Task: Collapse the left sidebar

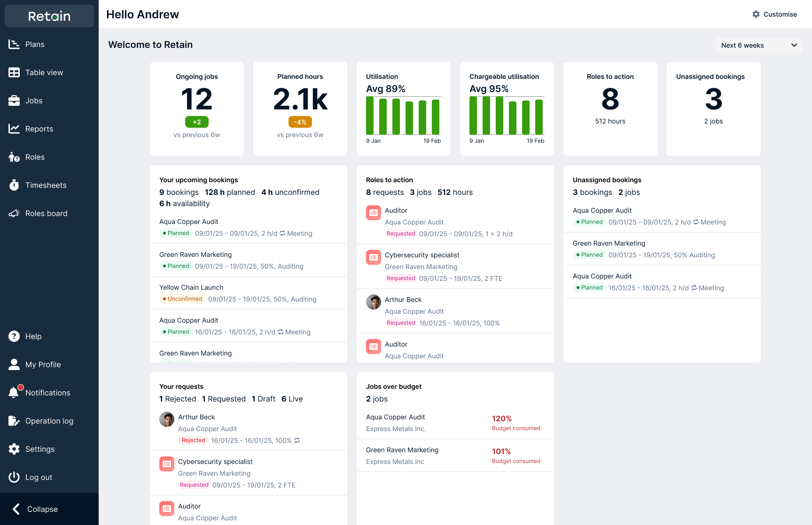Action: click(42, 509)
